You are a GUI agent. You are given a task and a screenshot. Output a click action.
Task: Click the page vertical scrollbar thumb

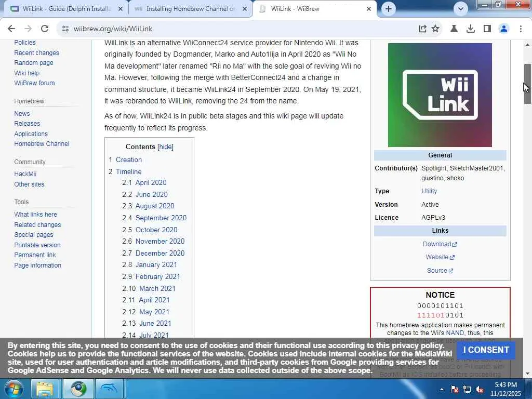click(x=527, y=84)
